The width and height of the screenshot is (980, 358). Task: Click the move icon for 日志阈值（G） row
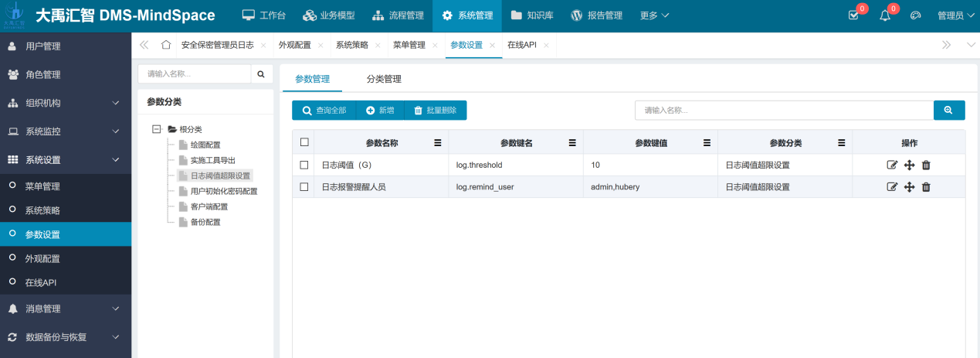909,165
